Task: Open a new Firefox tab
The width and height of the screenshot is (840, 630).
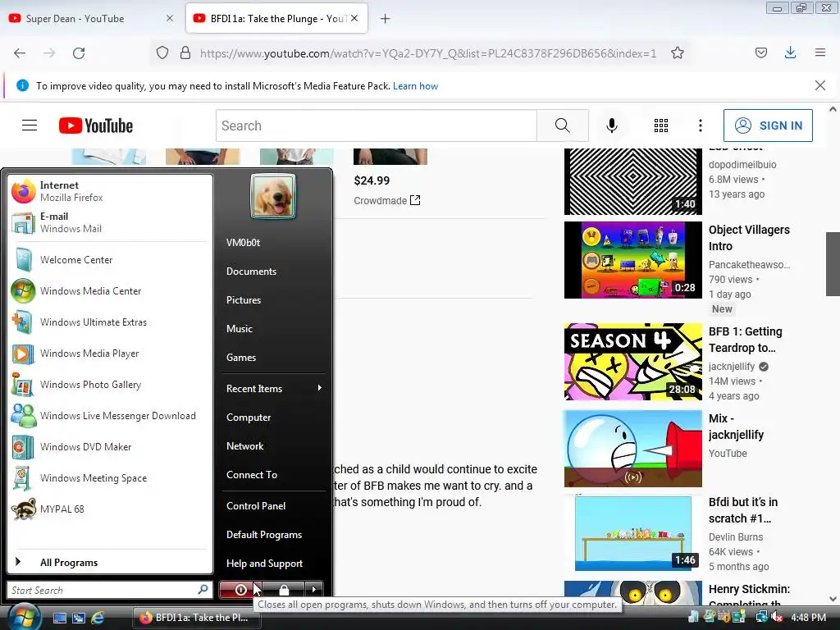Action: (x=385, y=19)
